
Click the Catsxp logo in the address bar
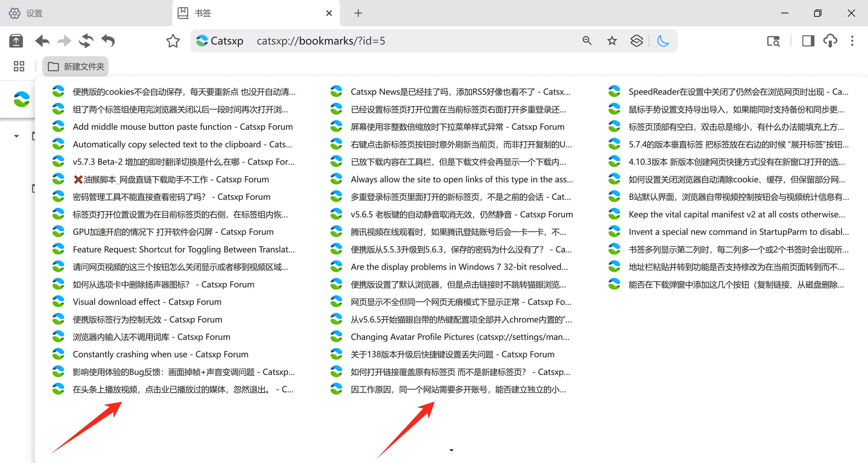(202, 41)
